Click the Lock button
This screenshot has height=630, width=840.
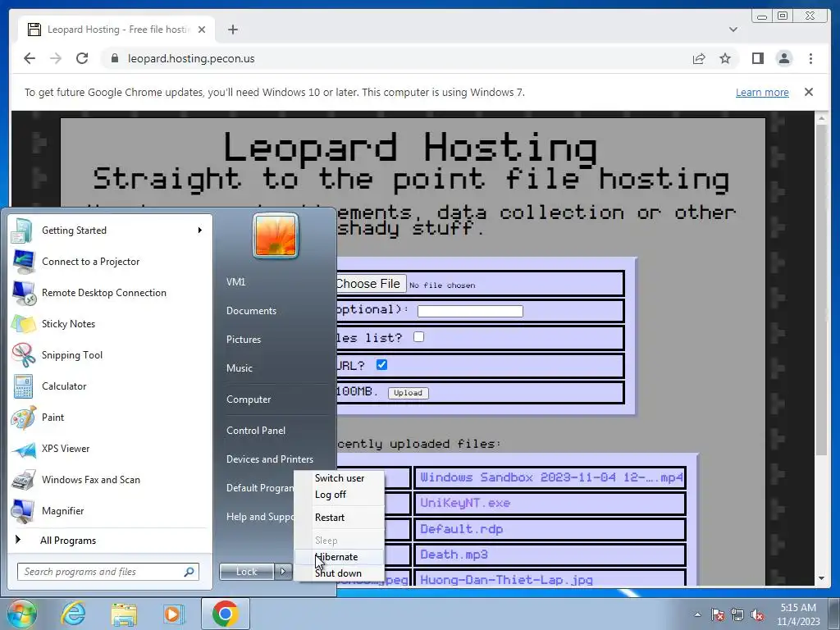point(246,572)
